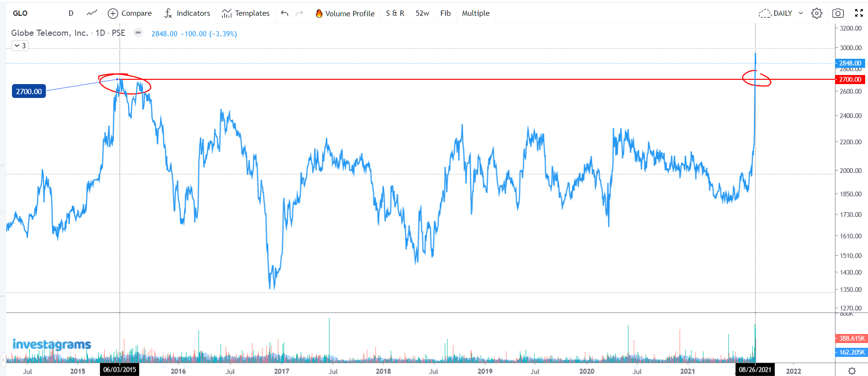
Task: Click the 2000.00 price axis label
Action: (x=851, y=171)
